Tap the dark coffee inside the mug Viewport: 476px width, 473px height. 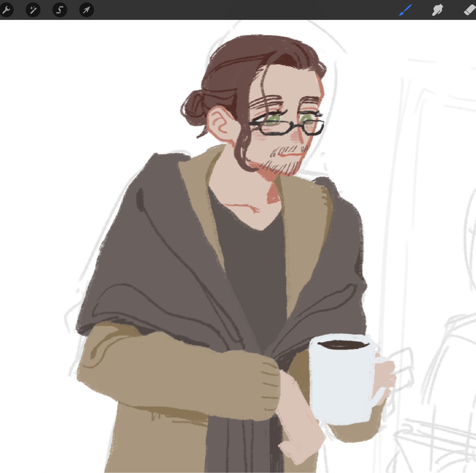[x=344, y=345]
